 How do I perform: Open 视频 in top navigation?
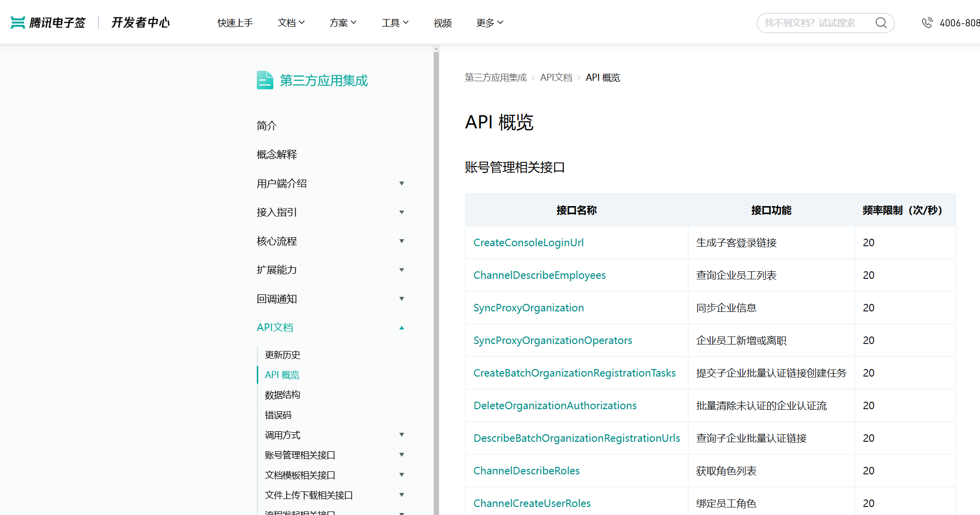coord(443,23)
